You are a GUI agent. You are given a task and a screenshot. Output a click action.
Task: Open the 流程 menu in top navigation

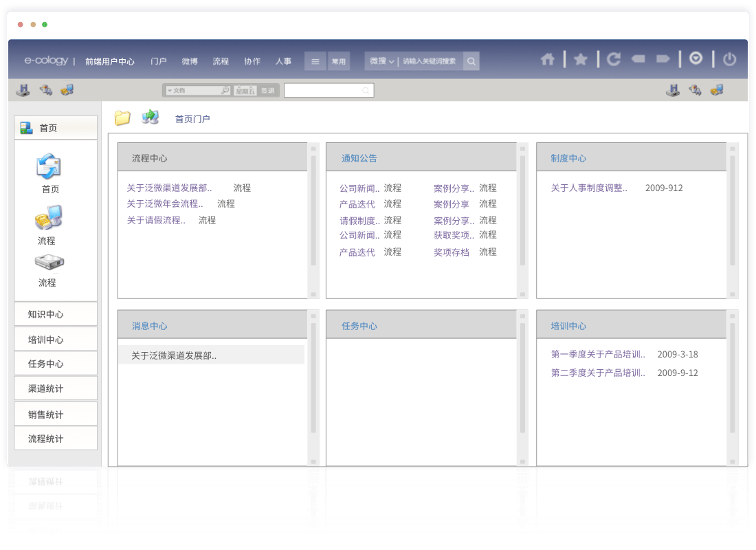point(221,61)
